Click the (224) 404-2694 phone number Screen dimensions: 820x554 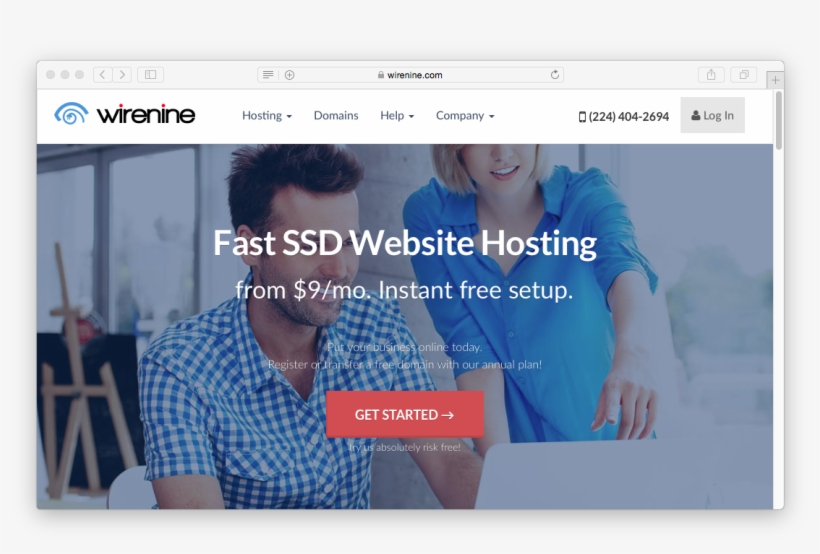pos(624,117)
